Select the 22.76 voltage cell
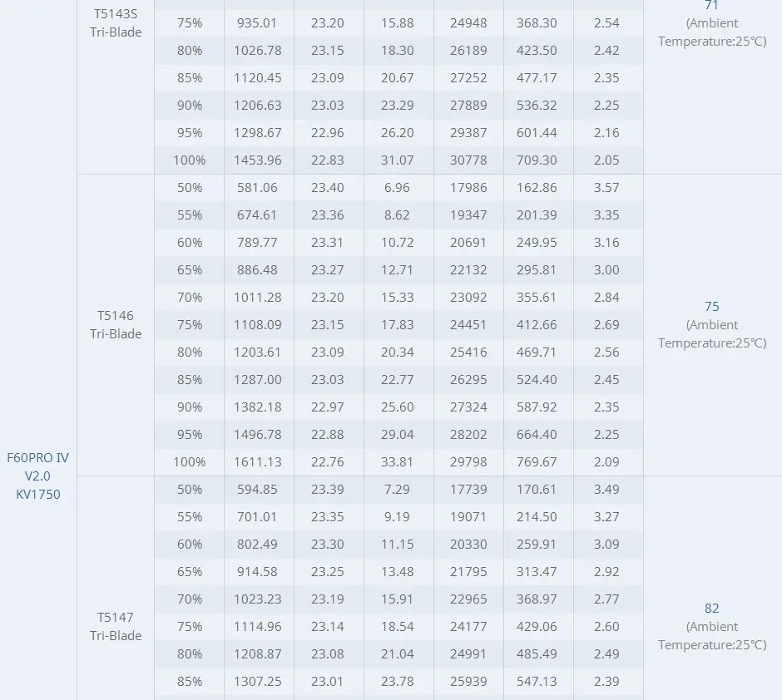The image size is (782, 700). pos(328,462)
